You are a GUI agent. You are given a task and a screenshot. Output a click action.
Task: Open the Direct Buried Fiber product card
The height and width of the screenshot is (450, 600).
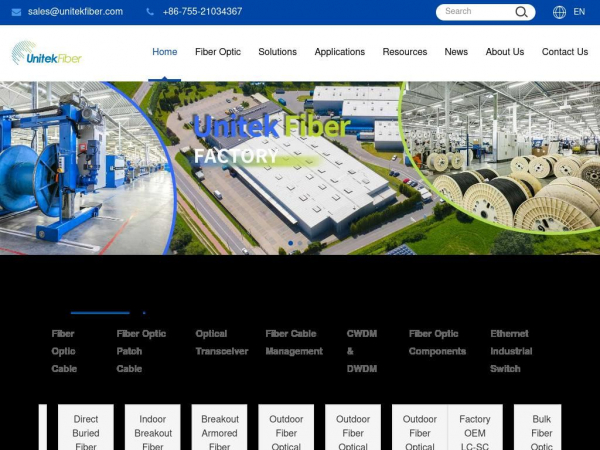86,427
